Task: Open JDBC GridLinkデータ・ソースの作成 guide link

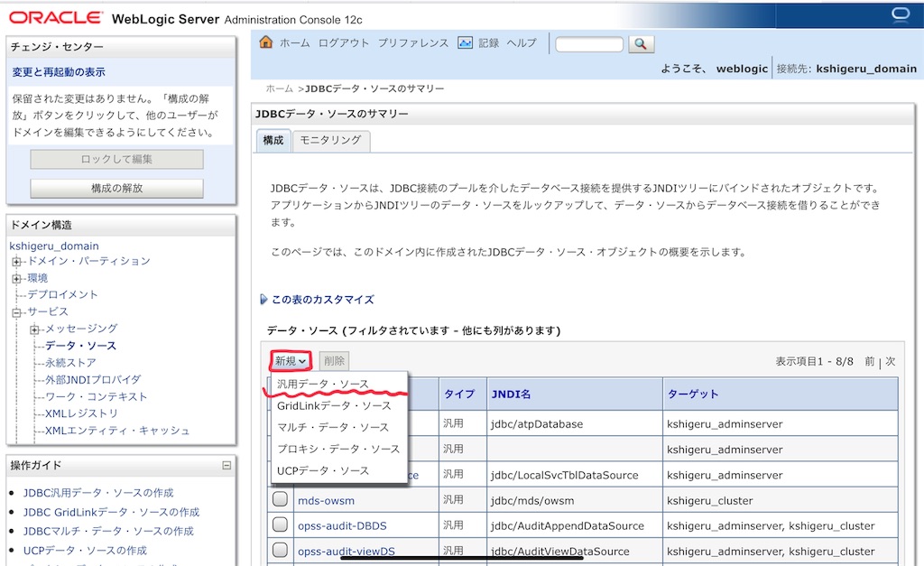Action: click(111, 513)
